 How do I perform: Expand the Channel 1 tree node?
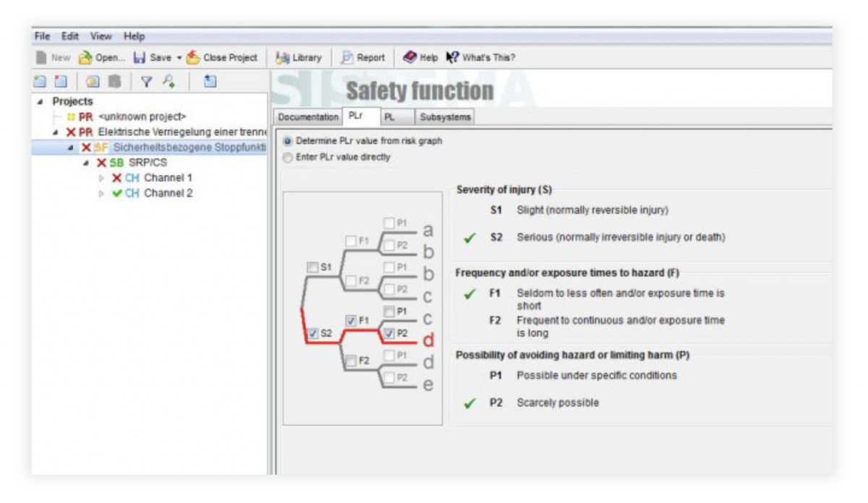coord(102,178)
